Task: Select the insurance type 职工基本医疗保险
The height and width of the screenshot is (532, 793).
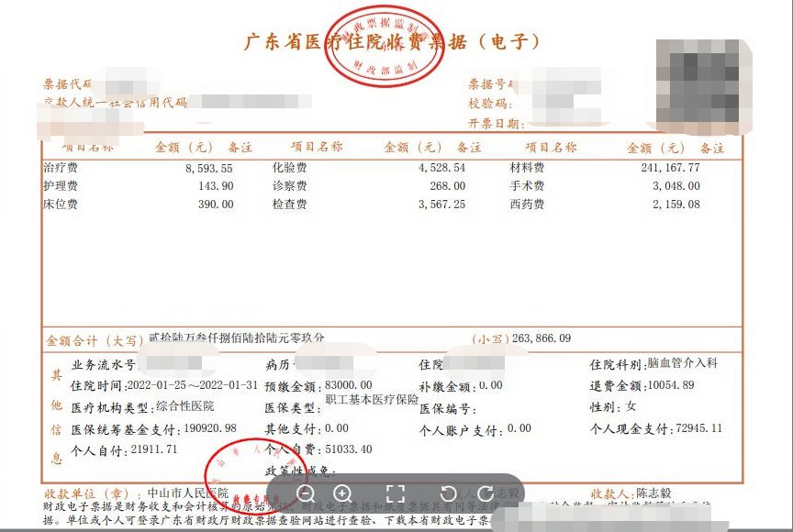Action: click(x=372, y=399)
